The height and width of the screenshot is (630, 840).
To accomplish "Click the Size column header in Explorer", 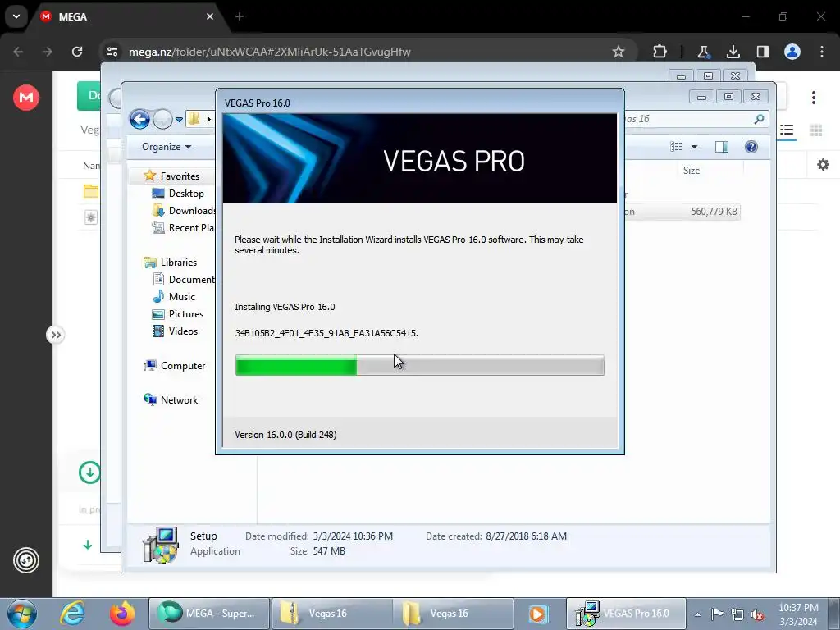I will (691, 171).
